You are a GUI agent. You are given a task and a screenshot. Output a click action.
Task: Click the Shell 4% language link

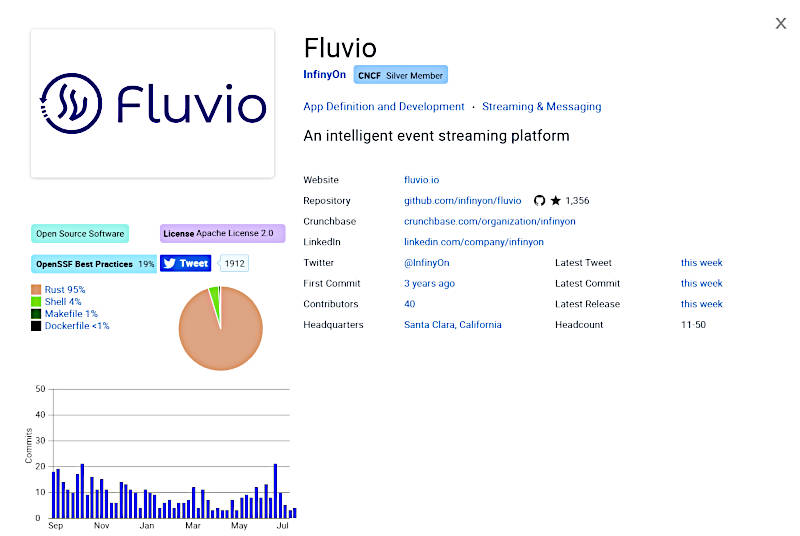click(63, 302)
